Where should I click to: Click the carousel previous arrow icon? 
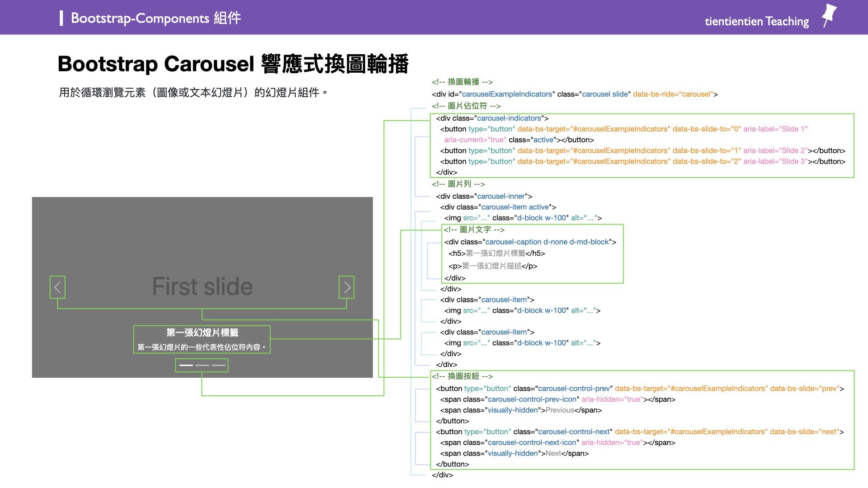(x=57, y=287)
